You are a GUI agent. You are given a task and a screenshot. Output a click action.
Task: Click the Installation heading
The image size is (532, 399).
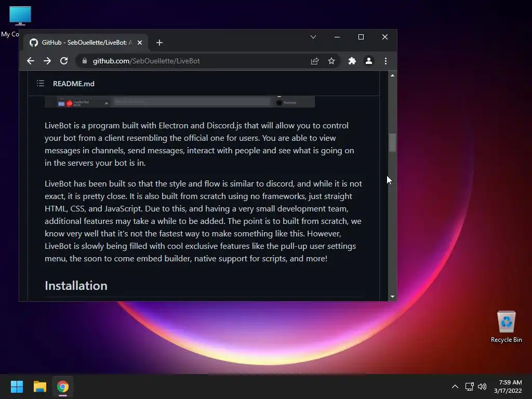[x=76, y=286]
